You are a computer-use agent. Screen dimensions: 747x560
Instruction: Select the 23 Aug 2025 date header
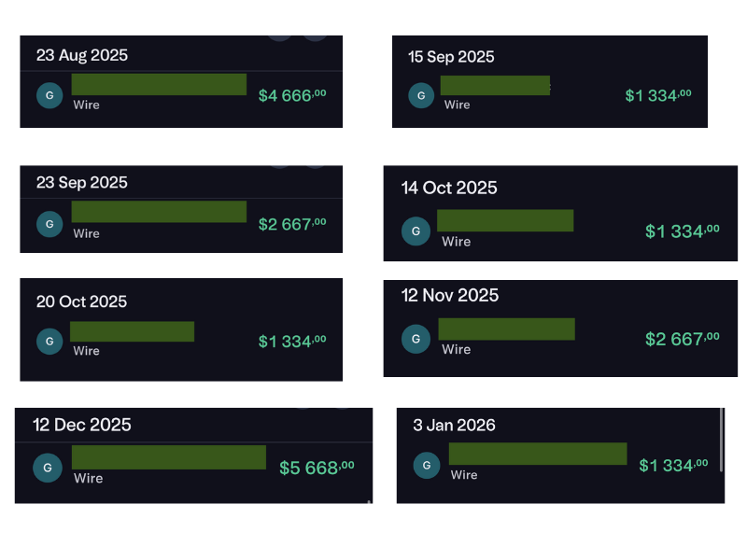click(x=81, y=55)
